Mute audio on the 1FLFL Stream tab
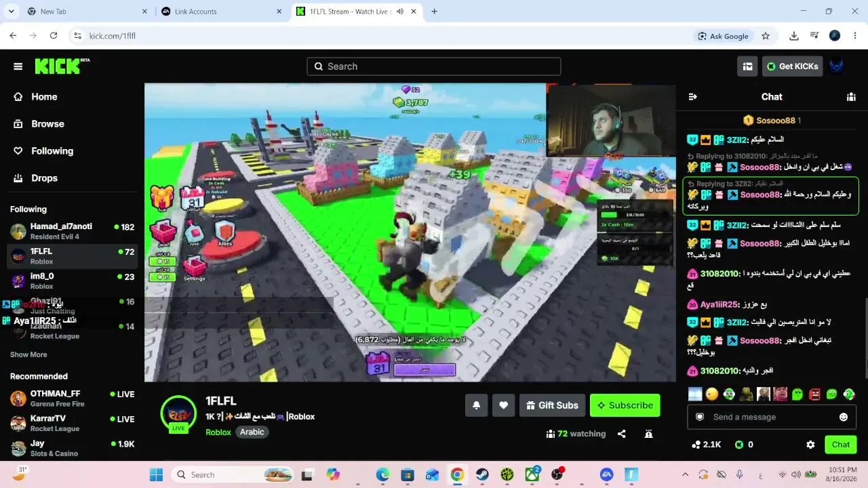The image size is (868, 488). pos(400,12)
